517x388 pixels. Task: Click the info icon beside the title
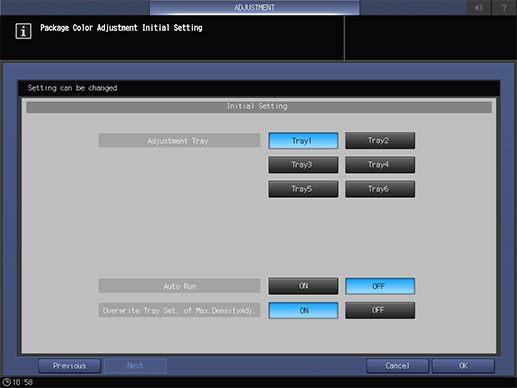[23, 31]
